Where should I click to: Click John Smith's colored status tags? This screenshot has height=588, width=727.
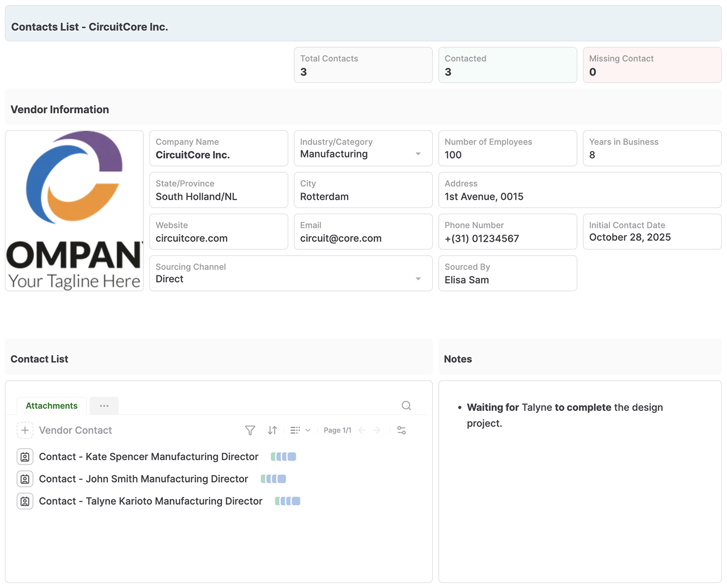(x=273, y=479)
